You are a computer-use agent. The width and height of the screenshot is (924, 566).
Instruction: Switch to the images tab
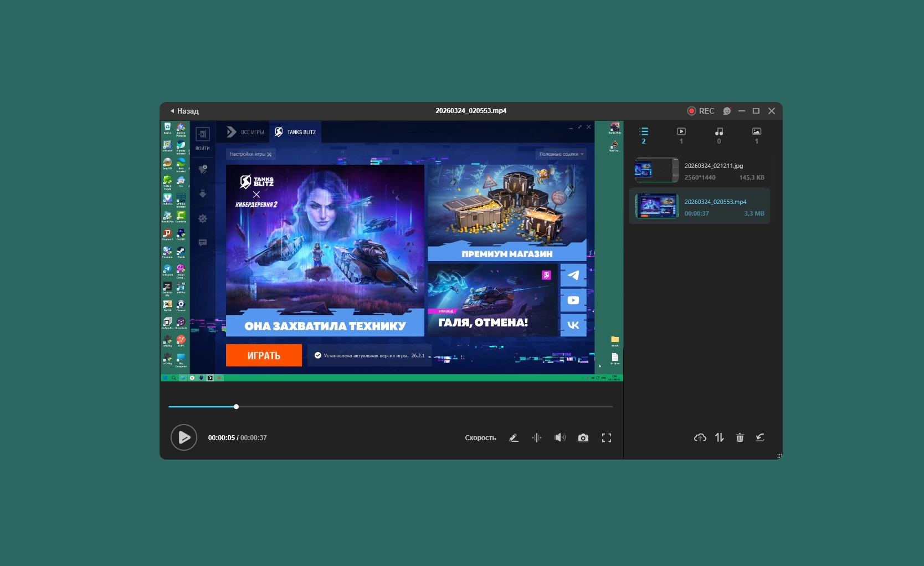[757, 135]
